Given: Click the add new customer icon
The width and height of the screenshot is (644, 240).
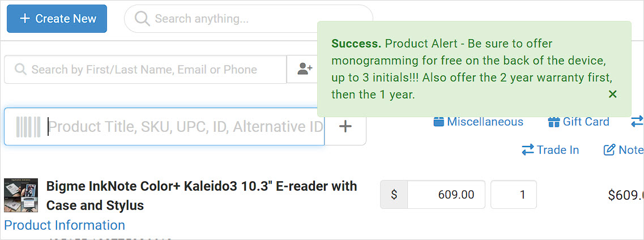Looking at the screenshot, I should (305, 69).
